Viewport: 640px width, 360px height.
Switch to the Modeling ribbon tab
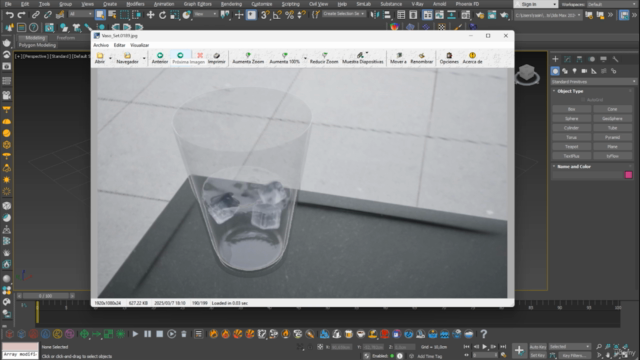pos(35,38)
